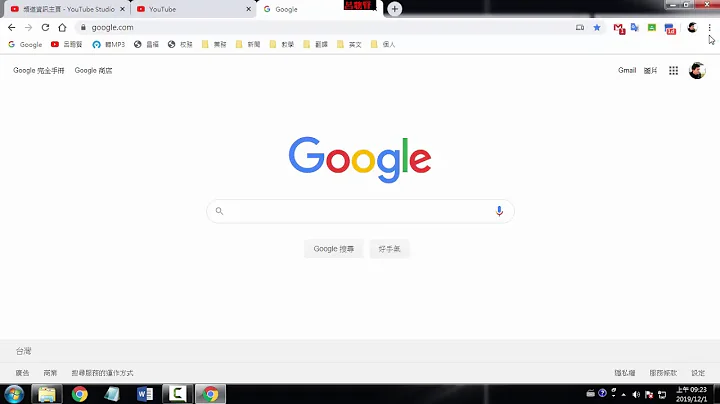Viewport: 720px width, 404px height.
Task: Open the 商業 footer link
Action: [50, 373]
